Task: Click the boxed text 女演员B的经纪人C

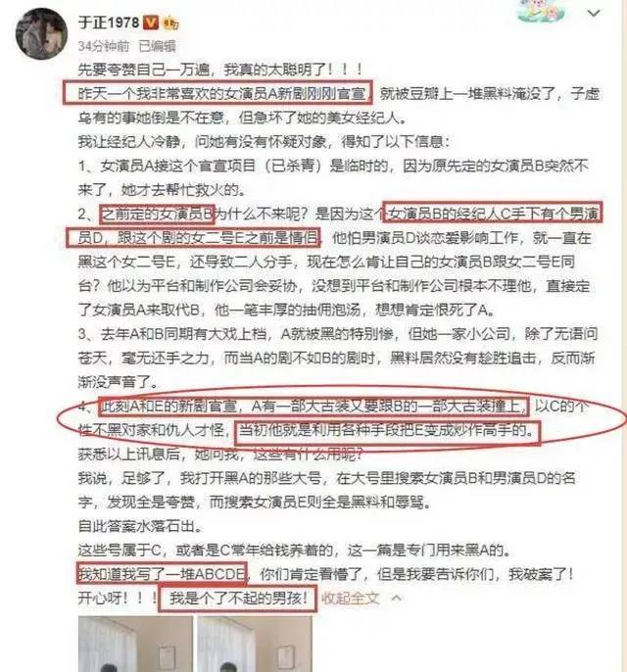Action: pos(493,213)
